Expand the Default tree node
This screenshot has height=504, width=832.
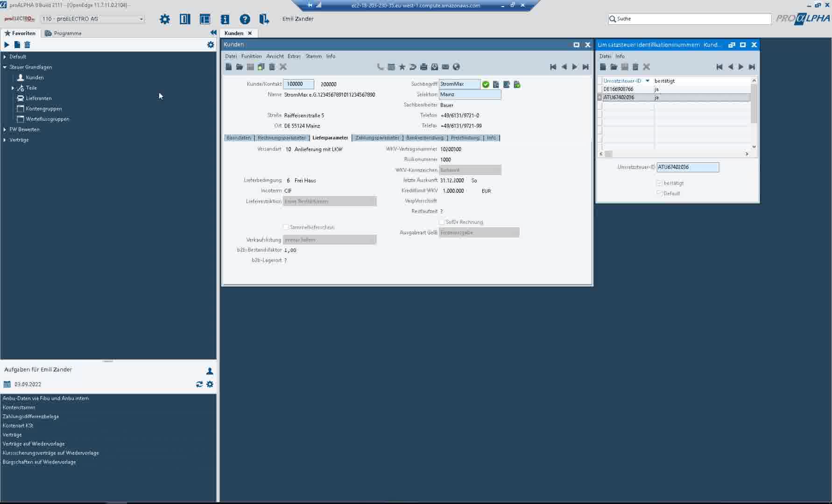click(5, 57)
